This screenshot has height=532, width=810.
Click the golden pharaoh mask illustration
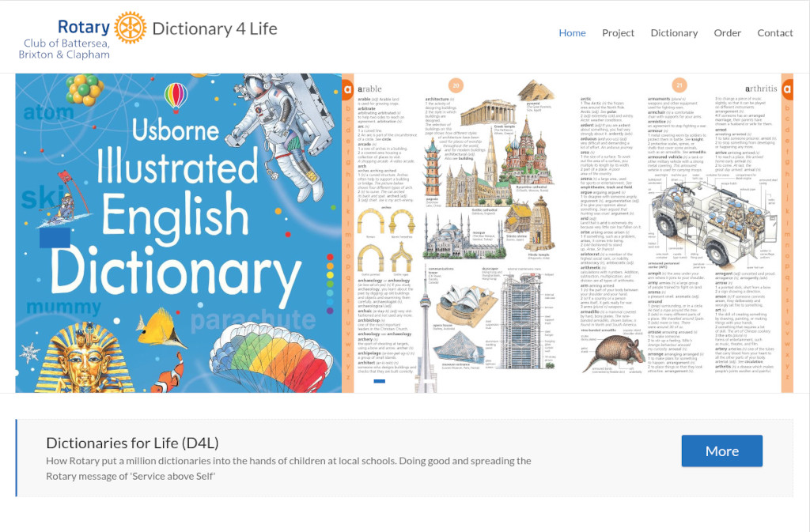coord(74,357)
